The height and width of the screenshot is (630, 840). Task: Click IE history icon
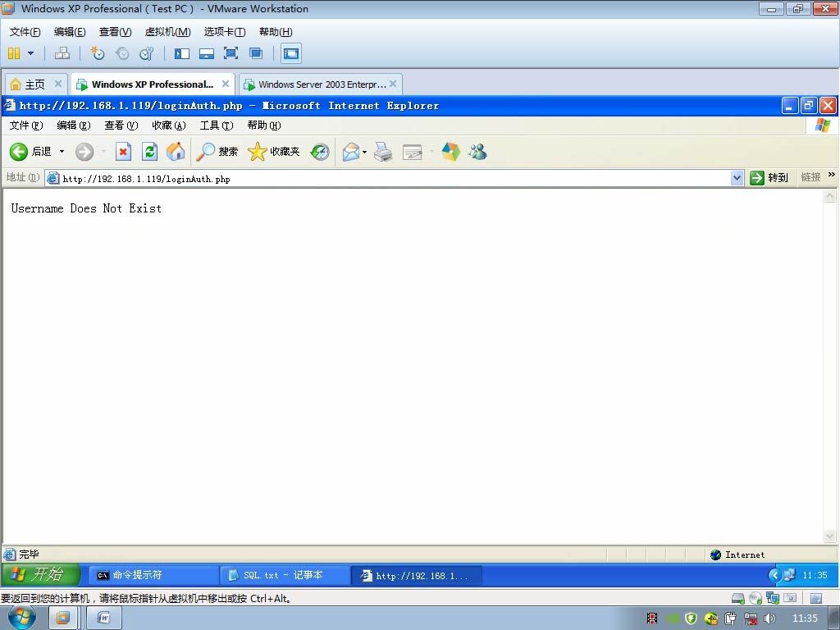pyautogui.click(x=320, y=152)
